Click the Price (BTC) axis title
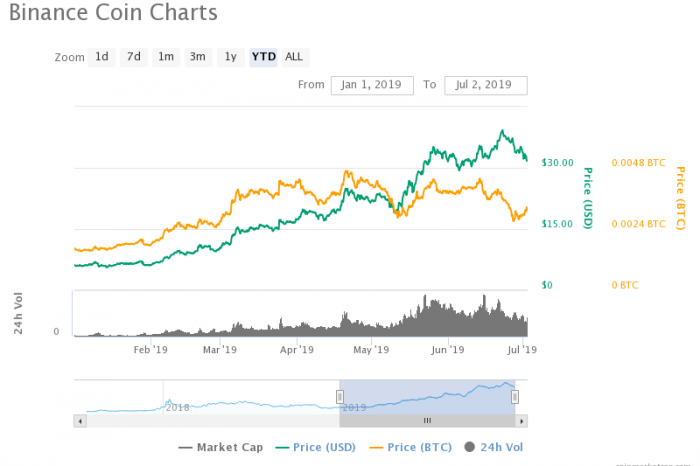The height and width of the screenshot is (466, 700). [680, 198]
